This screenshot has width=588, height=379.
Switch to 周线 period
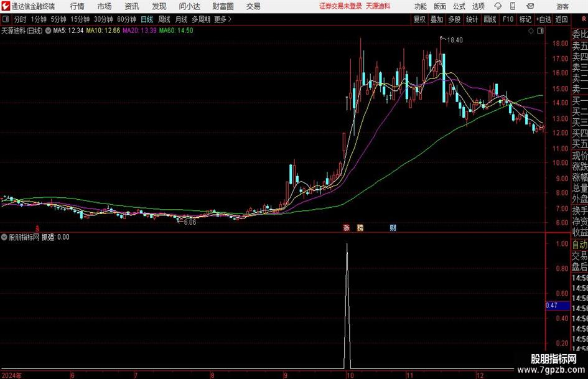pos(164,19)
